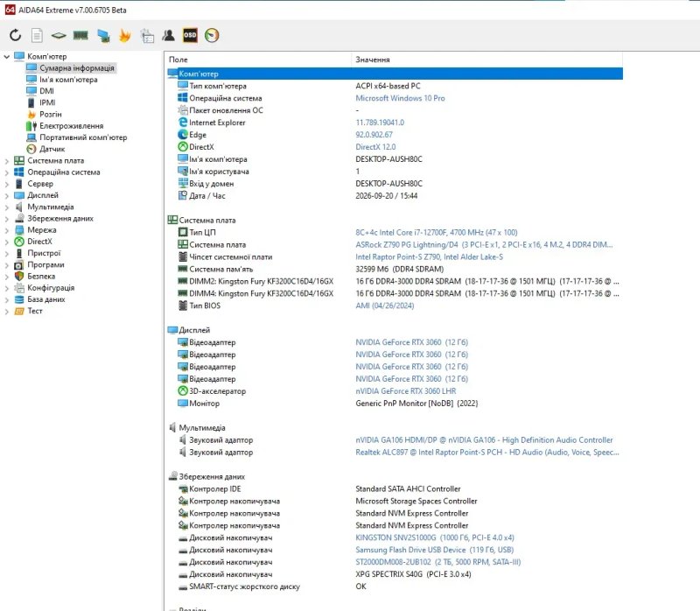The height and width of the screenshot is (611, 700).
Task: Expand the Операційна система tree node
Action: 7,172
